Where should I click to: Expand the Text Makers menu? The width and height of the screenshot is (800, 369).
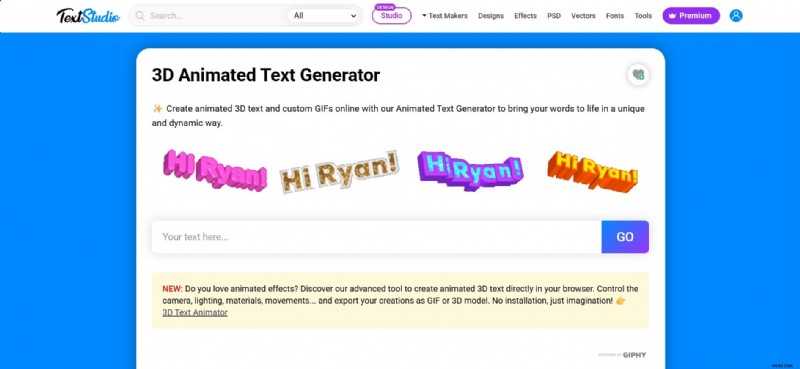[444, 16]
